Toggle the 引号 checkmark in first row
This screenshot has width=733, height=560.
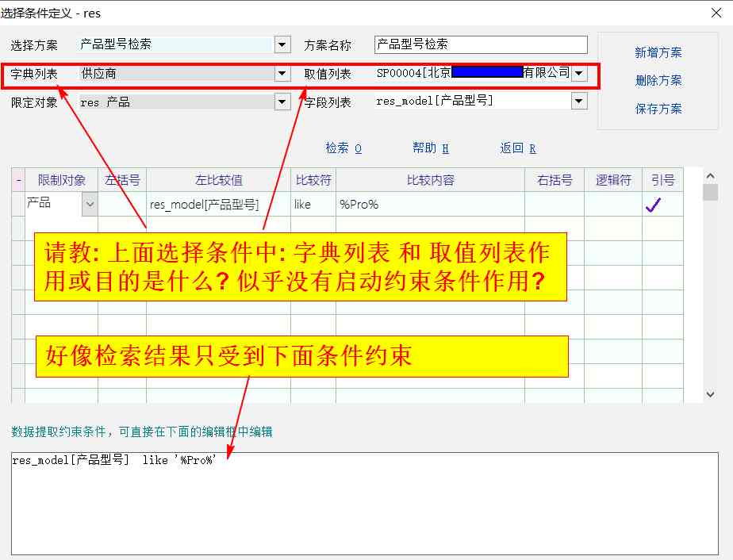(x=653, y=205)
